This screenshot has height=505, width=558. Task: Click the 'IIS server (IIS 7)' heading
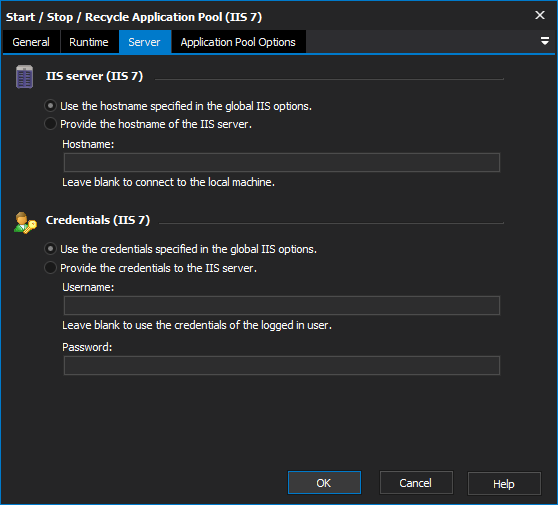coord(94,76)
